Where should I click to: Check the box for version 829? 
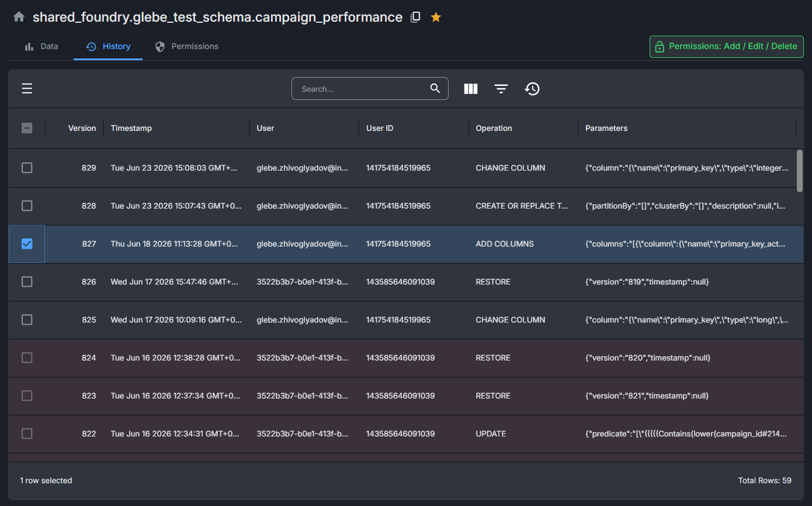(27, 168)
